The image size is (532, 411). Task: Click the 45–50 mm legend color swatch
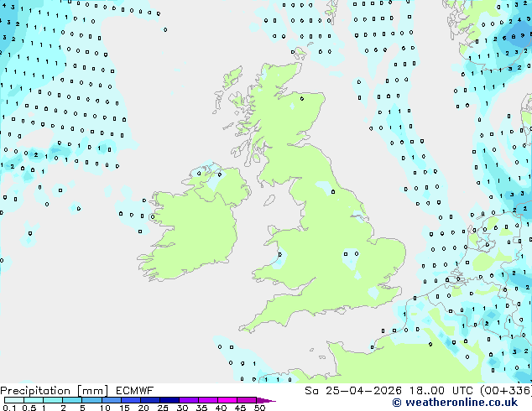[247, 400]
